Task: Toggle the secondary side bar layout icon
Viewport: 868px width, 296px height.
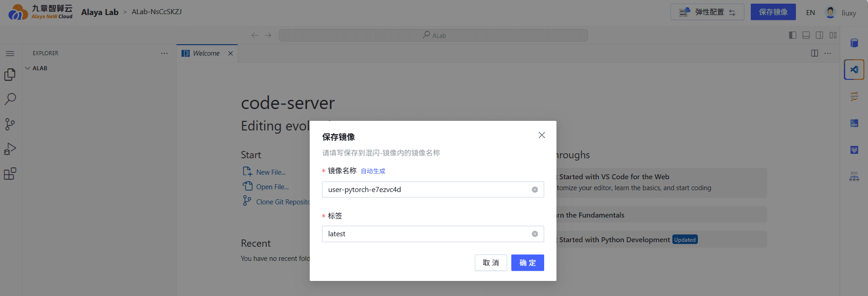Action: 819,35
